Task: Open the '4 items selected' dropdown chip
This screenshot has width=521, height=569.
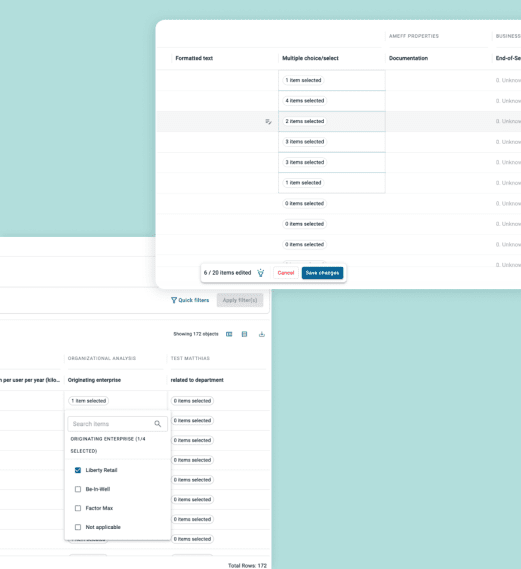Action: (x=304, y=101)
